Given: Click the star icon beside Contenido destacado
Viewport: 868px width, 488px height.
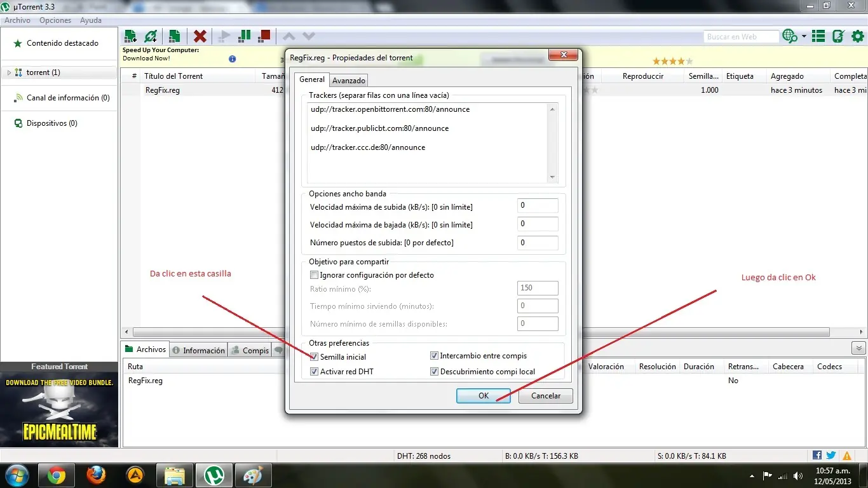Looking at the screenshot, I should (x=17, y=43).
